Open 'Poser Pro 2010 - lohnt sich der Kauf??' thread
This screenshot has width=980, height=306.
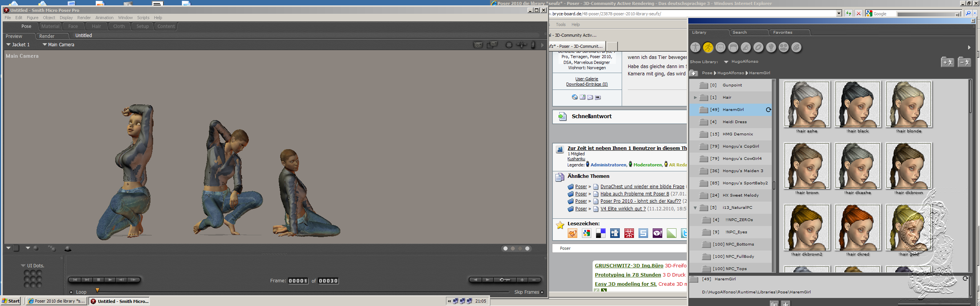[x=641, y=201]
